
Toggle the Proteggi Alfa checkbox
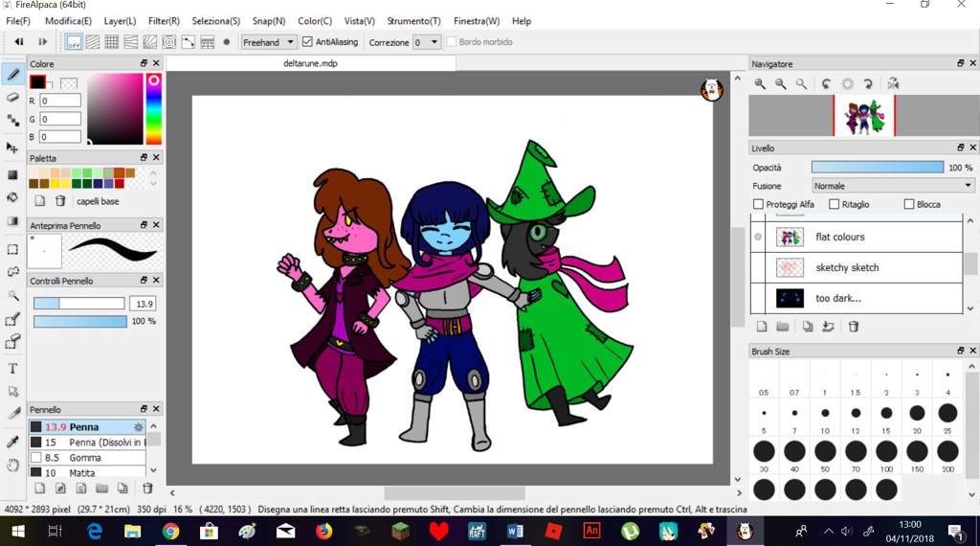[x=758, y=204]
